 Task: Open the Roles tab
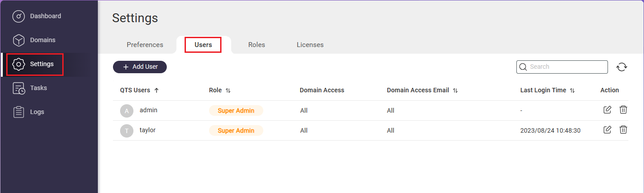point(257,45)
